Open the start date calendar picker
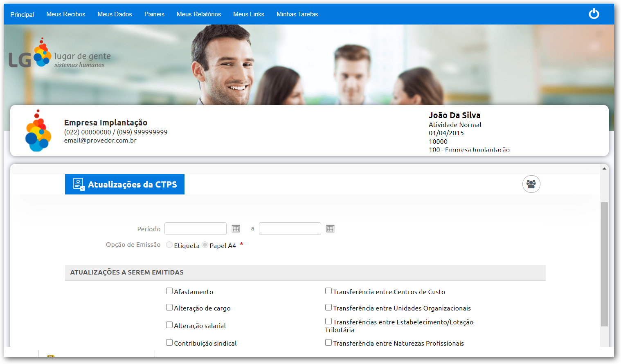Image resolution: width=621 pixels, height=364 pixels. click(x=236, y=228)
